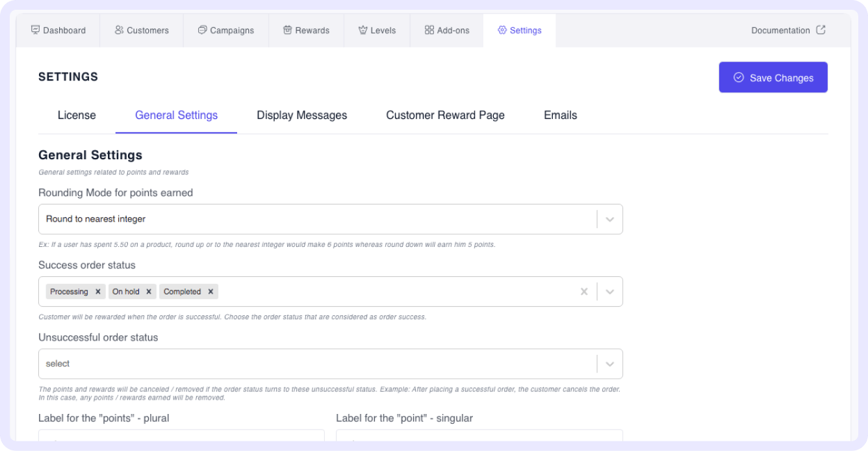Image resolution: width=868 pixels, height=451 pixels.
Task: Open the License settings sub-tab
Action: [77, 116]
